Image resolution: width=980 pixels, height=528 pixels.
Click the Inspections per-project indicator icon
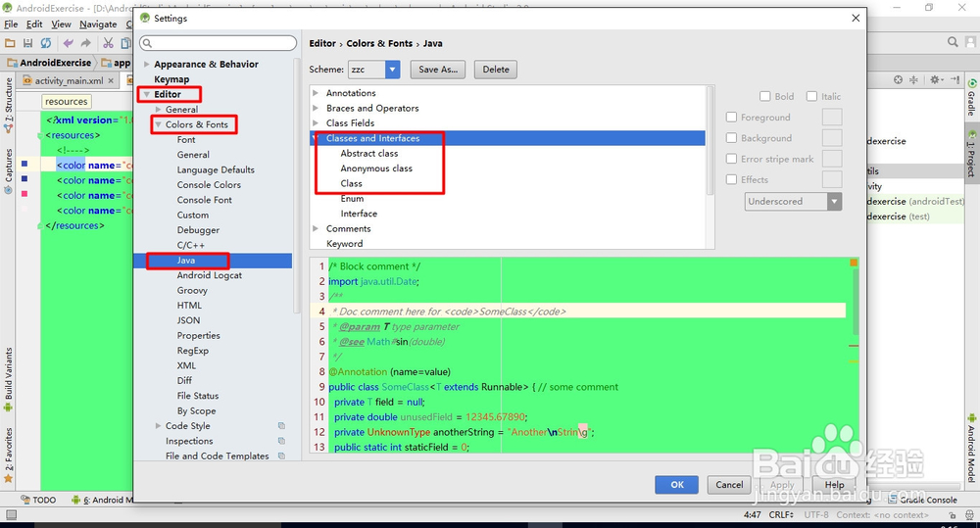point(281,441)
